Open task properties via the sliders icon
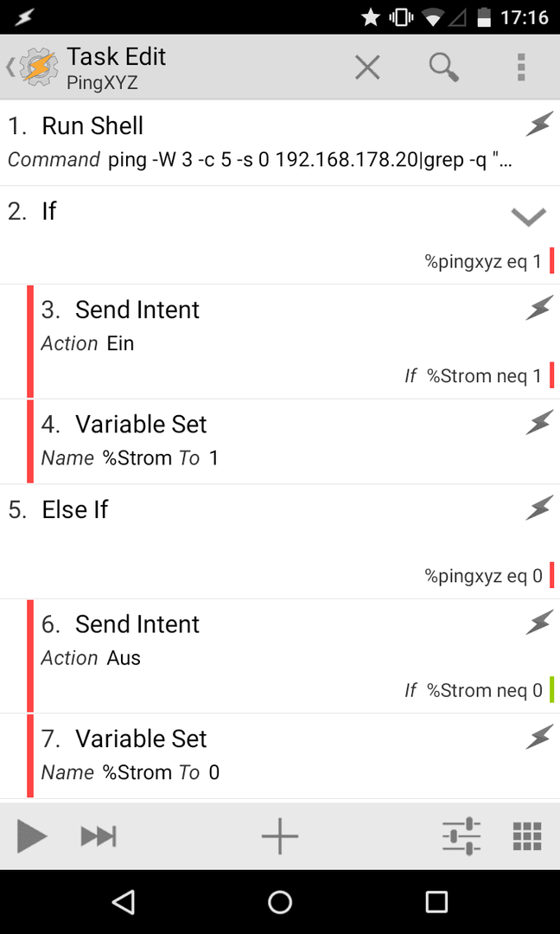Image resolution: width=560 pixels, height=934 pixels. [461, 836]
